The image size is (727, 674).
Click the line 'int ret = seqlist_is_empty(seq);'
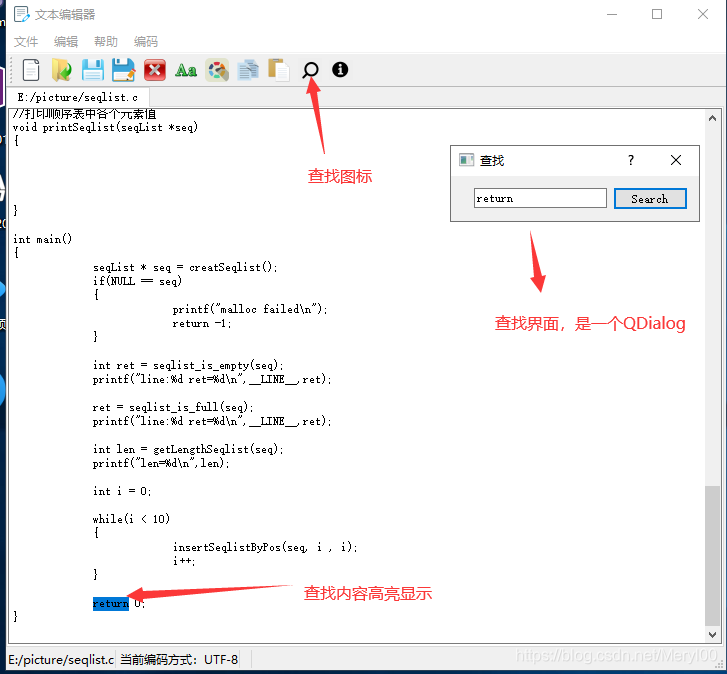point(188,365)
